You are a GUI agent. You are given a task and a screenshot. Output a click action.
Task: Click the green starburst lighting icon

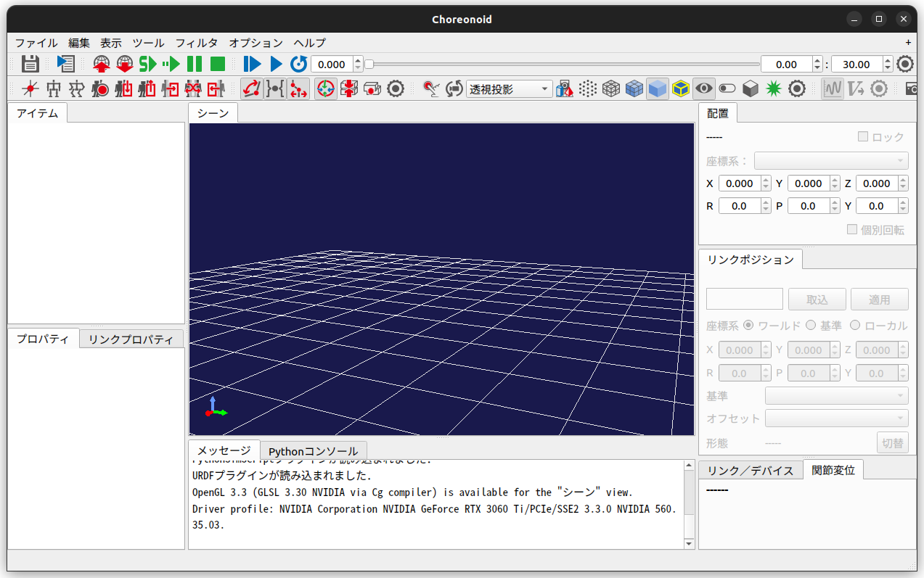[774, 88]
